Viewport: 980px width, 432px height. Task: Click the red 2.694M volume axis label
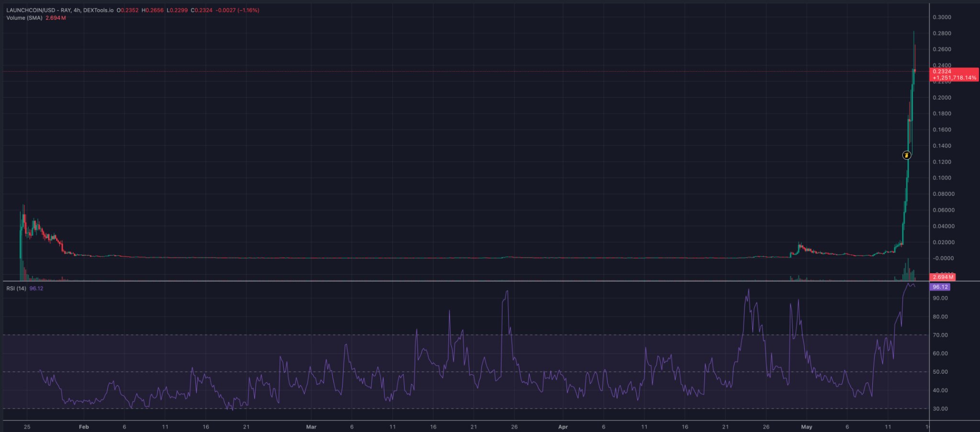[943, 277]
